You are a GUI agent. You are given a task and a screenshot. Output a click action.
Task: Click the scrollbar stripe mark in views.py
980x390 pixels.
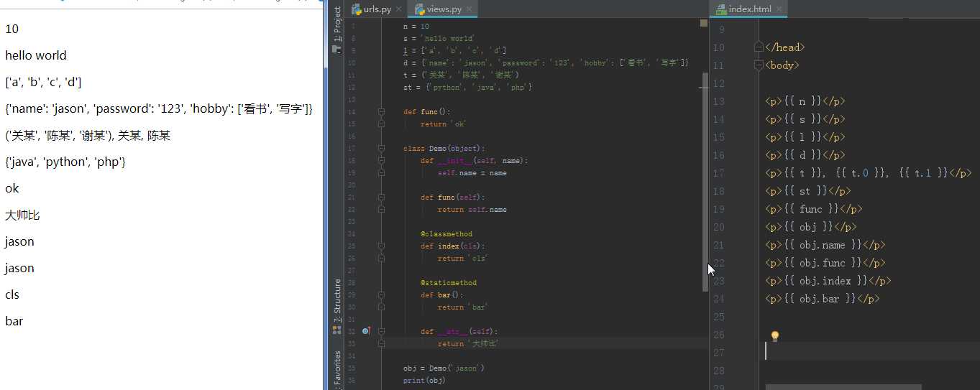[704, 88]
